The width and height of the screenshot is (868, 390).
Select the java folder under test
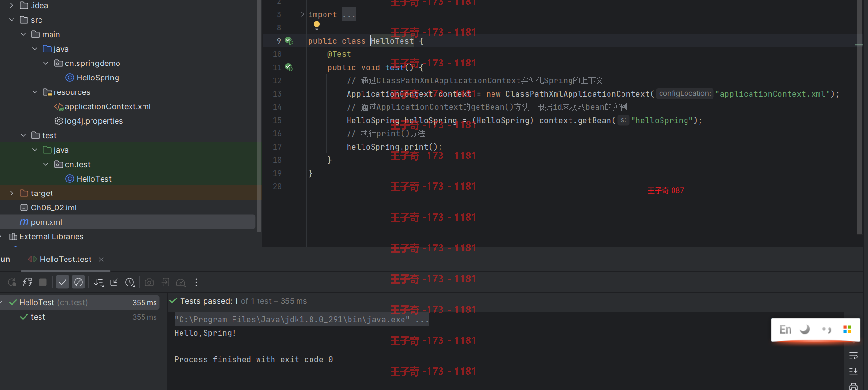56,150
